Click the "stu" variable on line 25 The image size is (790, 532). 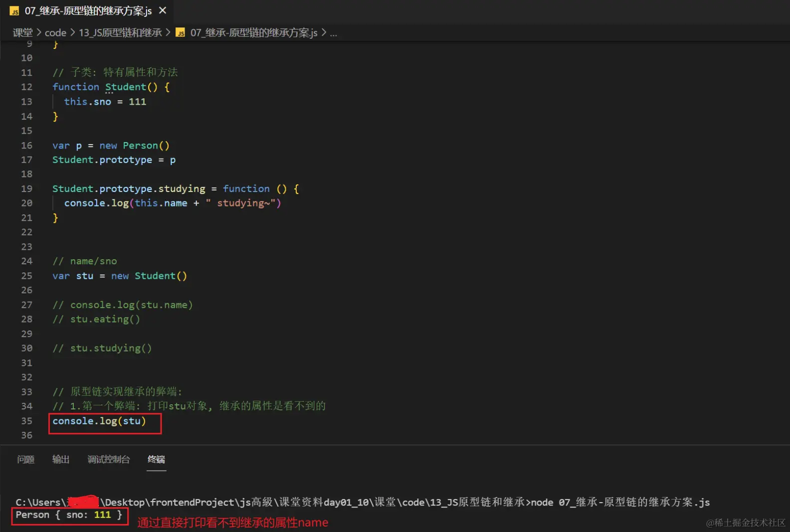click(85, 276)
